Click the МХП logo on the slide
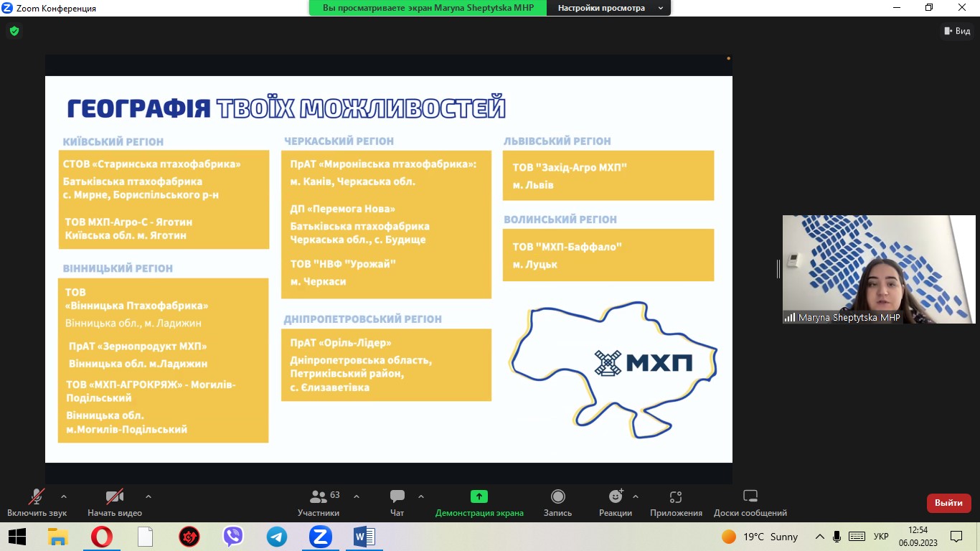 coord(644,363)
